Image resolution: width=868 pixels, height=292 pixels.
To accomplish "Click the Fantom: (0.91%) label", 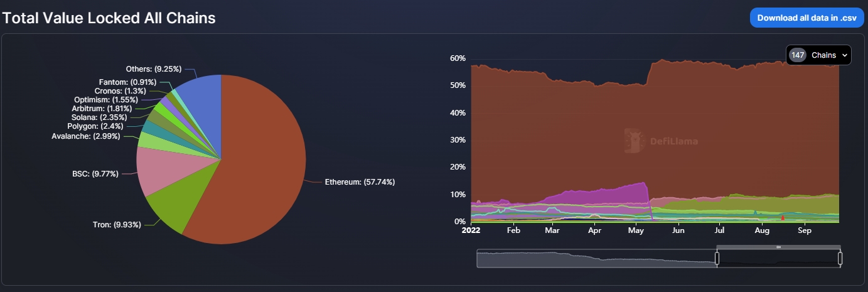I will point(128,82).
